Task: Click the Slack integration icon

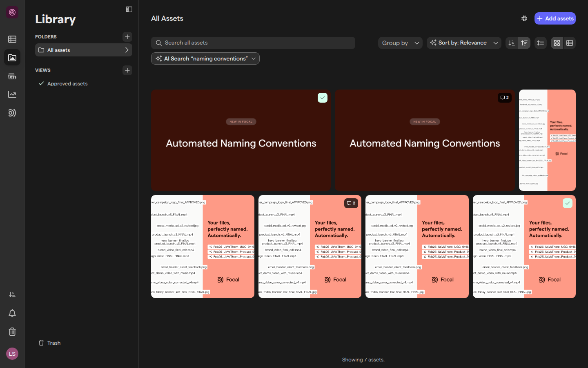Action: [524, 18]
